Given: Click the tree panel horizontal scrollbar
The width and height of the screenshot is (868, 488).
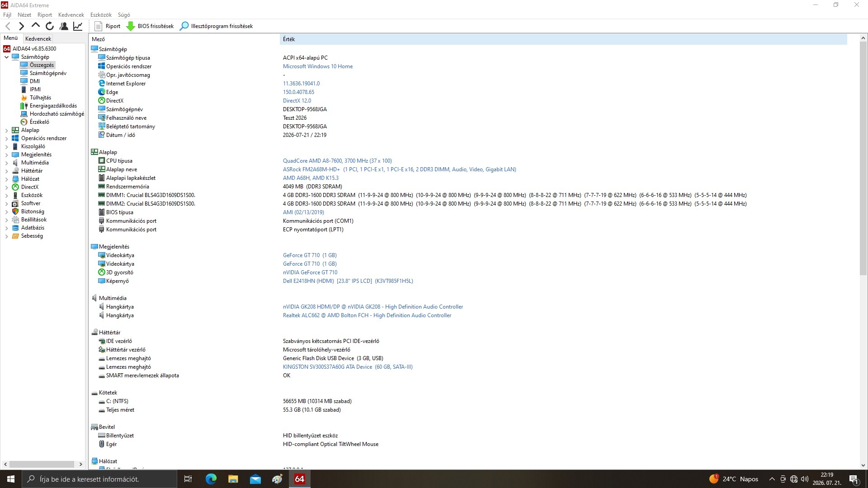Looking at the screenshot, I should [42, 464].
